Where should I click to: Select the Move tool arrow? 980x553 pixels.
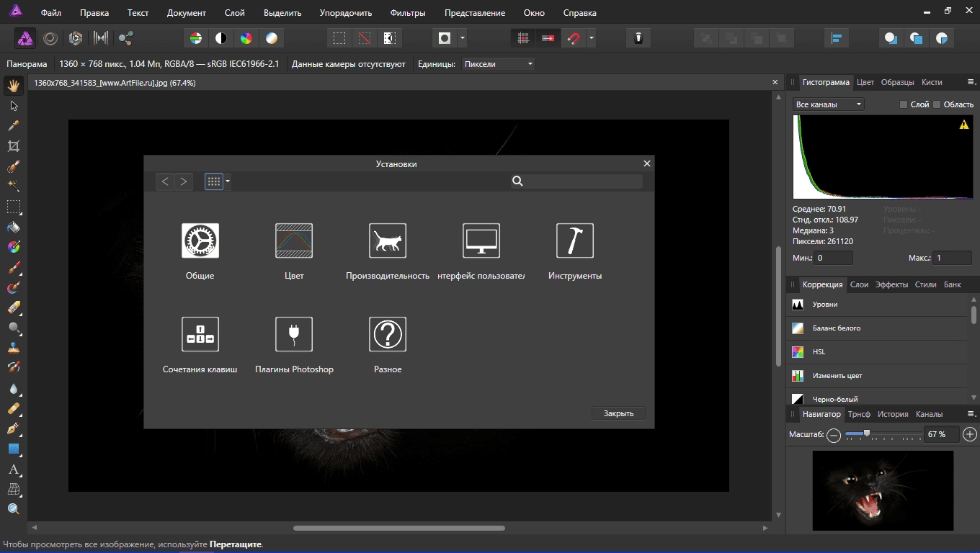13,106
